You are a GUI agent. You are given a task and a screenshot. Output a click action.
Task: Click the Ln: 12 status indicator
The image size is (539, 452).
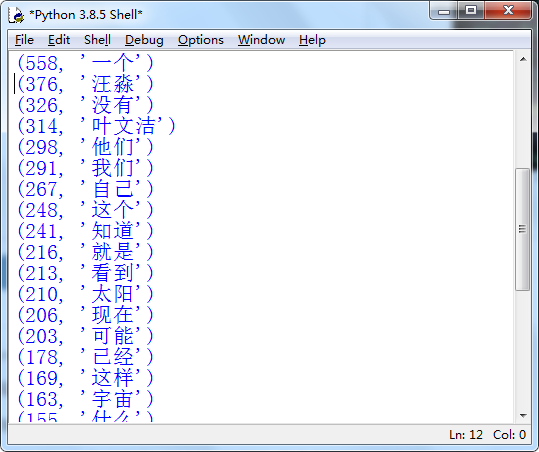click(x=466, y=435)
